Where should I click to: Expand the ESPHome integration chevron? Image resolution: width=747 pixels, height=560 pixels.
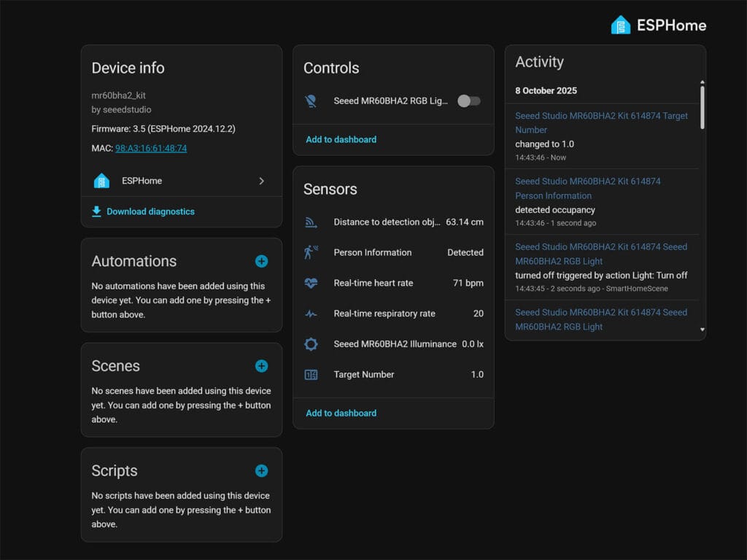point(261,181)
